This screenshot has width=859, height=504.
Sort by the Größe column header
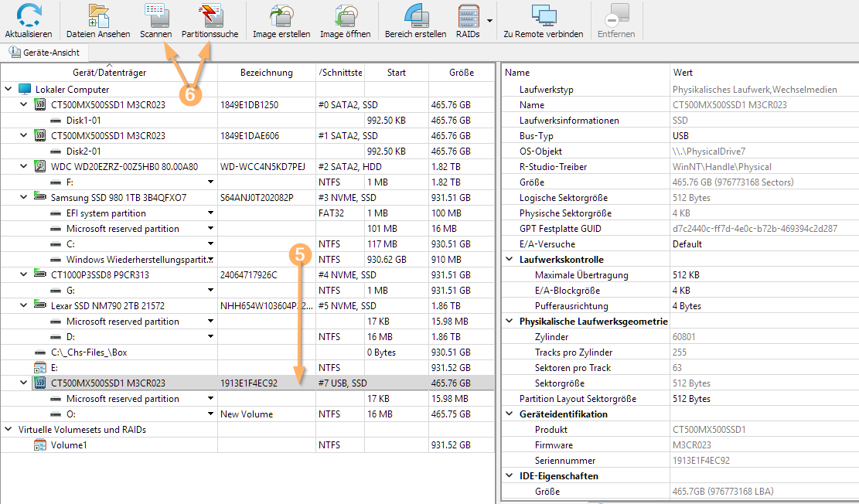coord(462,73)
